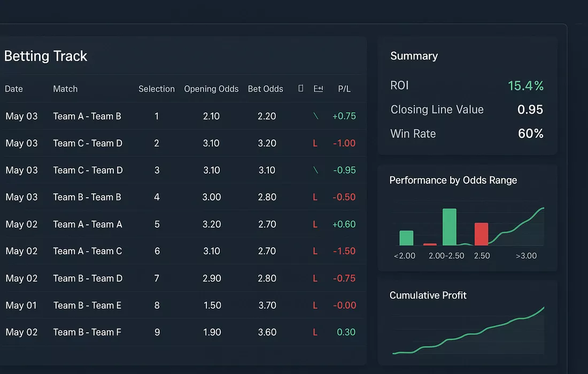
Task: Click the Date column header
Action: tap(14, 89)
